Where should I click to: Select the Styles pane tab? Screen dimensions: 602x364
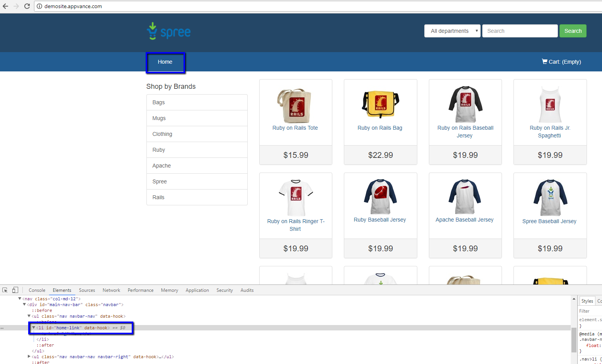tap(587, 301)
